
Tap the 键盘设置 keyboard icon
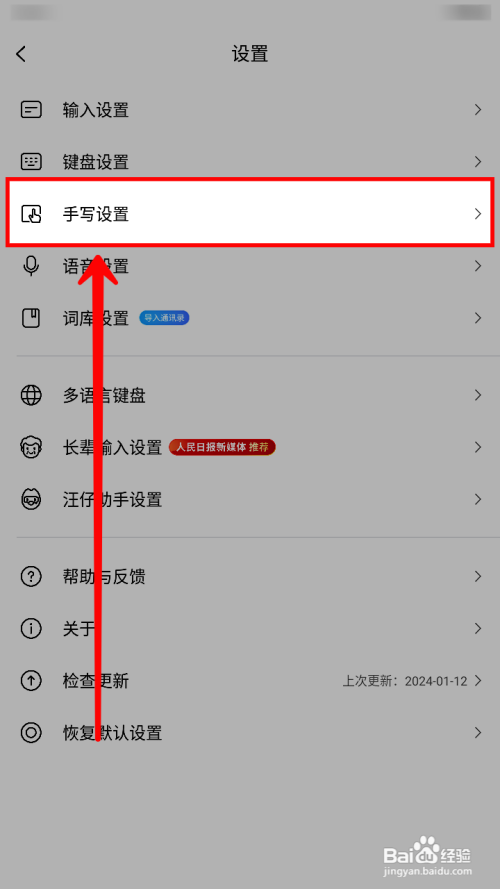(31, 162)
